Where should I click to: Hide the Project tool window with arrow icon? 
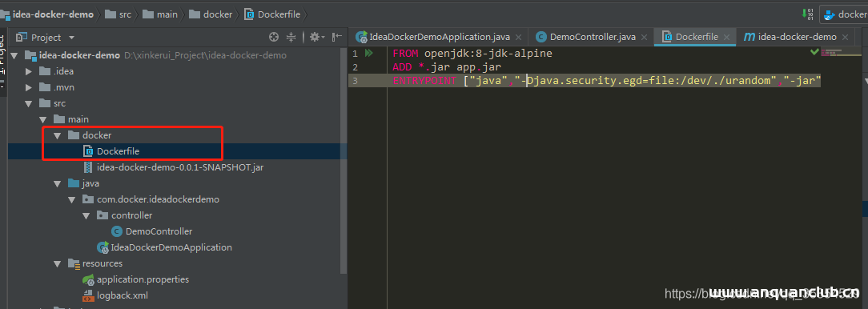coord(336,37)
